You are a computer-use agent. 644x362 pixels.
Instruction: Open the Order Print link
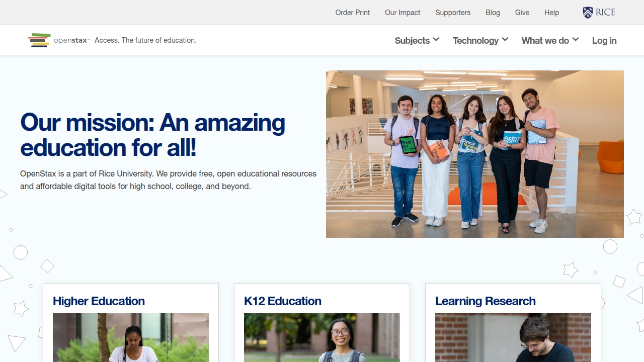click(x=353, y=13)
